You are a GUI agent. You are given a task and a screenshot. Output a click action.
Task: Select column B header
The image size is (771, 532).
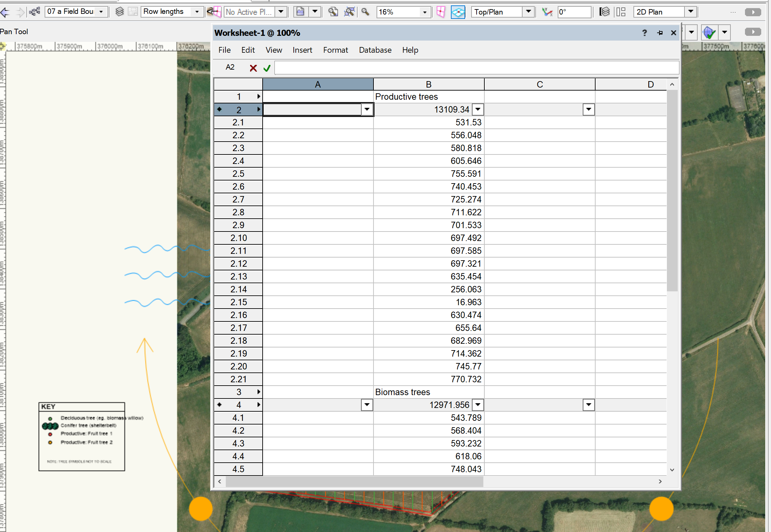(x=428, y=84)
